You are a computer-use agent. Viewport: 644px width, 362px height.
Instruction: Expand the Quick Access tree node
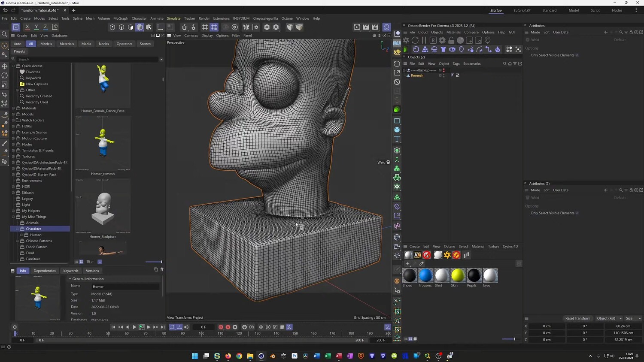coord(13,66)
